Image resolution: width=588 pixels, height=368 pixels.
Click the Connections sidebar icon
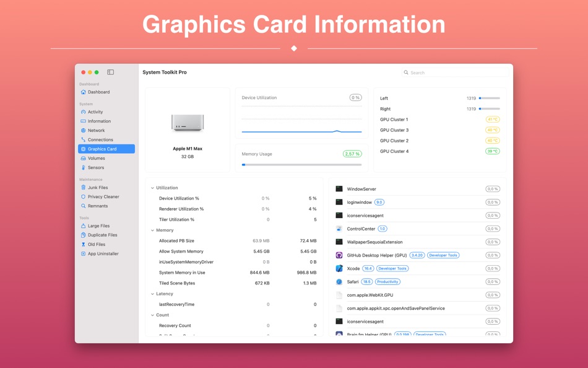tap(84, 139)
